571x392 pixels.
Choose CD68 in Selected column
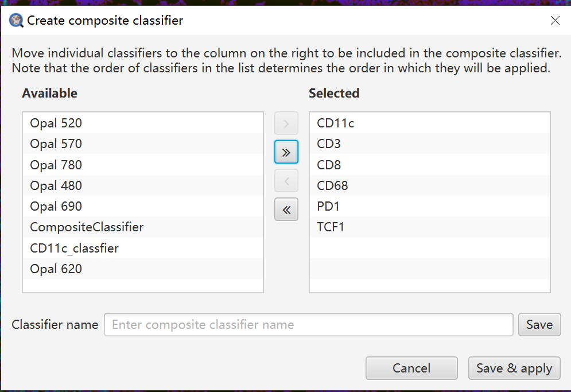pos(332,186)
